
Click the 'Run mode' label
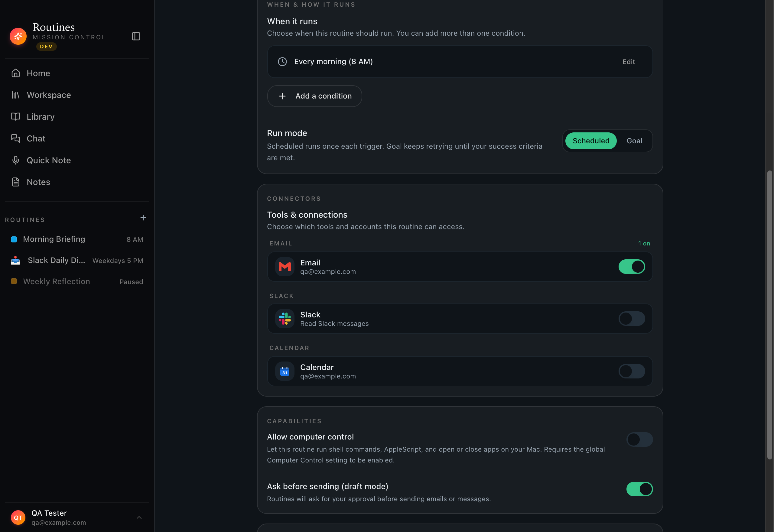pyautogui.click(x=287, y=133)
